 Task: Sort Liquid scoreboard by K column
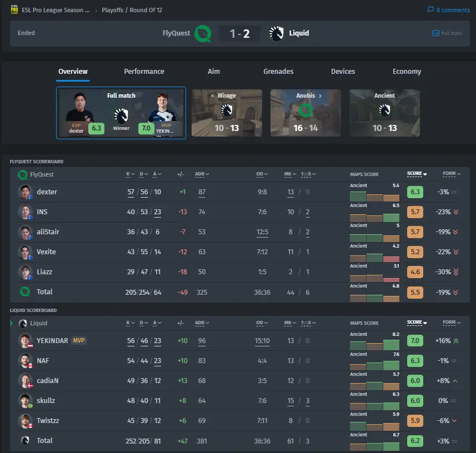(x=130, y=323)
